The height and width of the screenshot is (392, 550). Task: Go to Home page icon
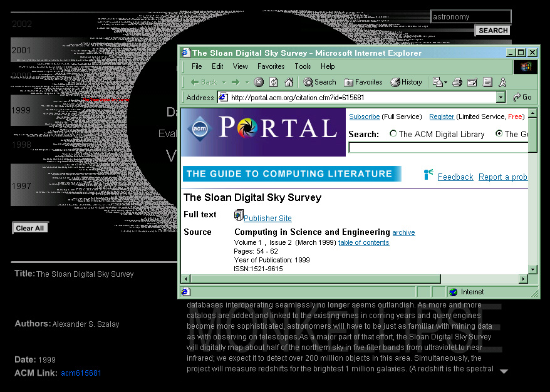289,82
